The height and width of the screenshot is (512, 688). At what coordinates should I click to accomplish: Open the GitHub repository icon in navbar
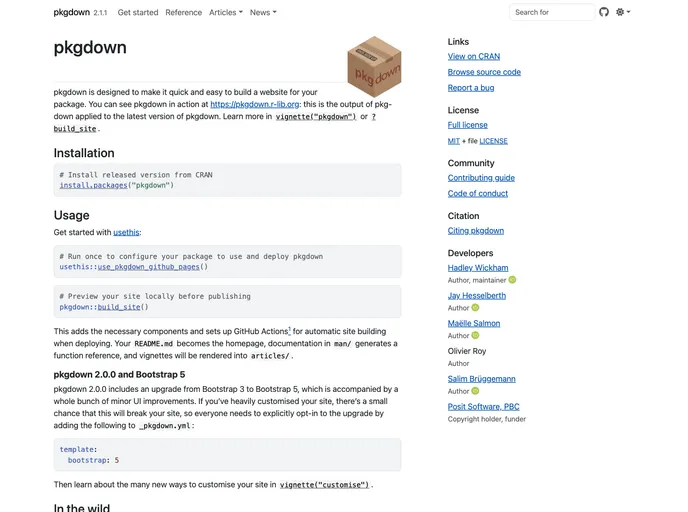coord(604,12)
